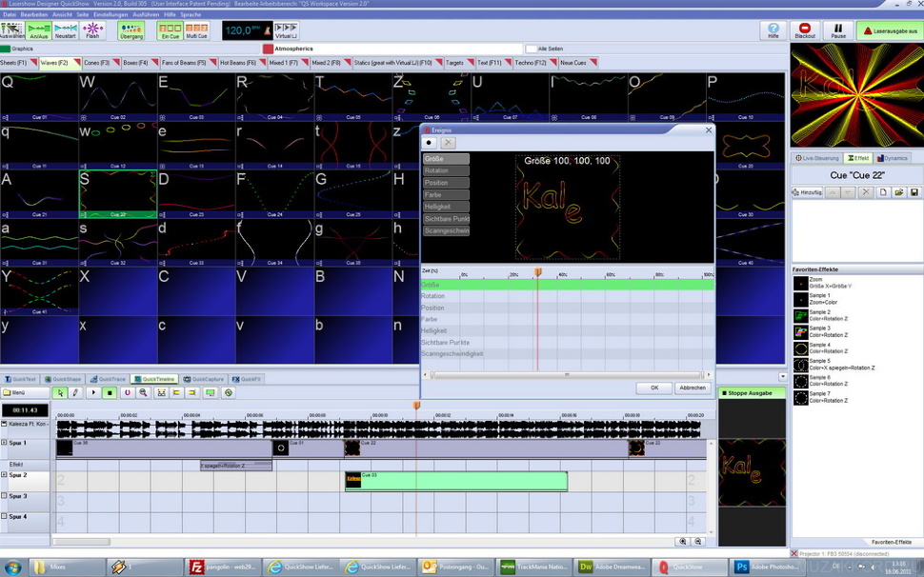Click the Ereignis dialog horizontal scrollbar
This screenshot has width=924, height=577.
pos(566,375)
